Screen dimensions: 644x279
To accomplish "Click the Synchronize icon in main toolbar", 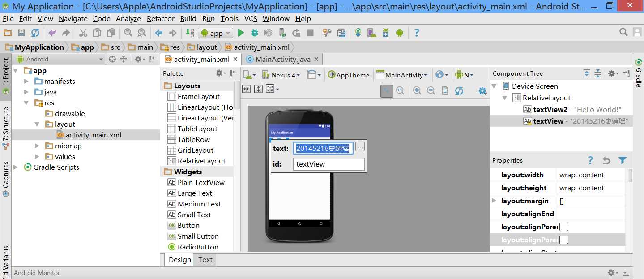I will pyautogui.click(x=35, y=33).
